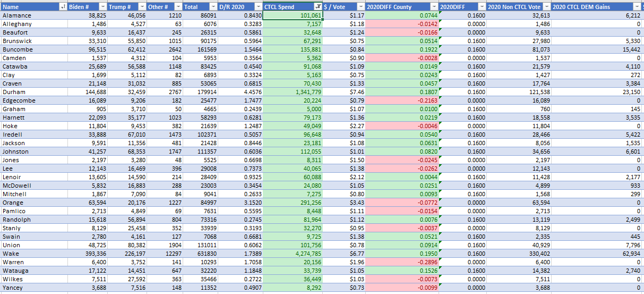Click Trump value 80,382 for Union
The height and width of the screenshot is (294, 644).
[x=136, y=245]
